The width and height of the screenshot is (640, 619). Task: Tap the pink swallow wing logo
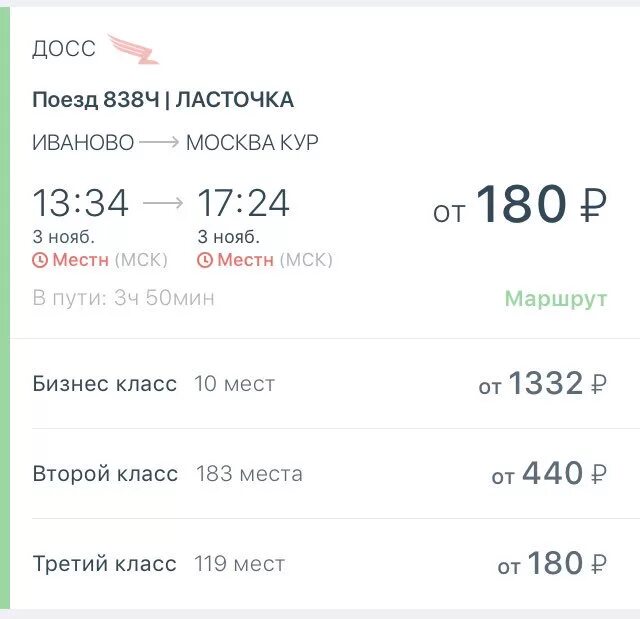pyautogui.click(x=133, y=49)
